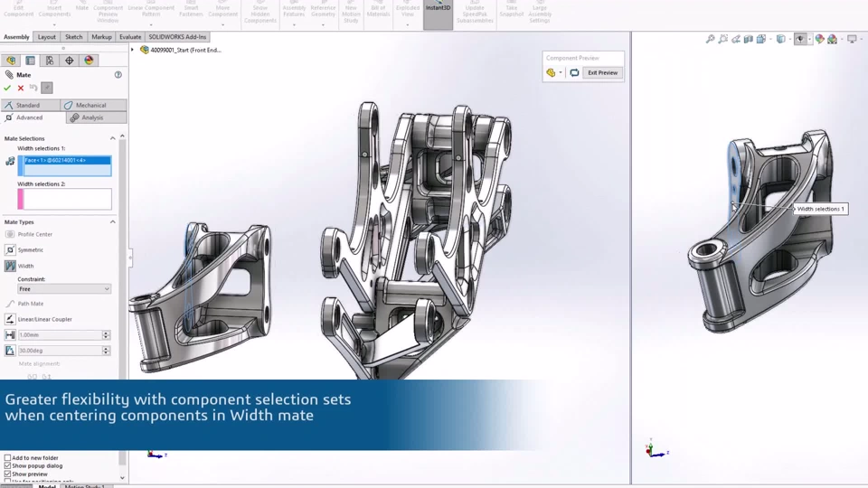The height and width of the screenshot is (488, 868).
Task: Confirm the mate with the green checkmark
Action: click(7, 88)
